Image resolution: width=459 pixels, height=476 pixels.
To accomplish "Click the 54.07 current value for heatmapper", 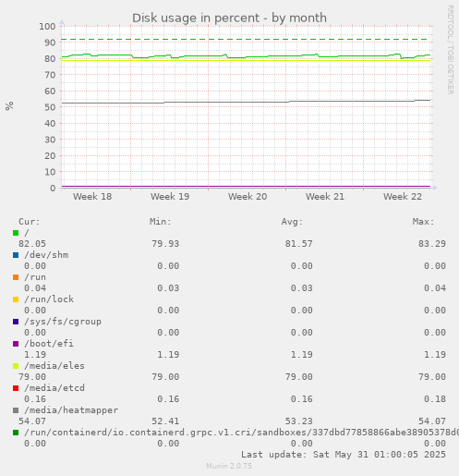I will tap(32, 421).
